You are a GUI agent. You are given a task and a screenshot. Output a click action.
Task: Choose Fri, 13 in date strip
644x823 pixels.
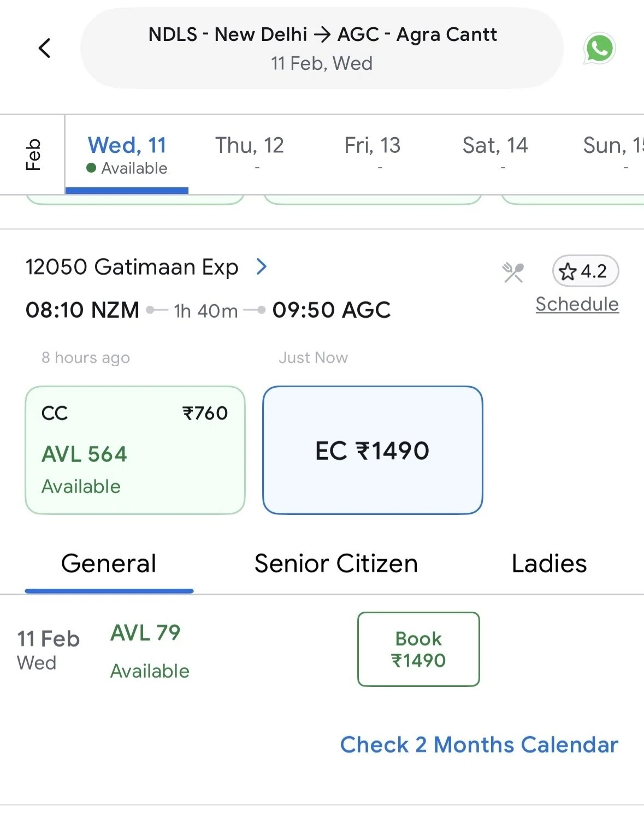[373, 153]
